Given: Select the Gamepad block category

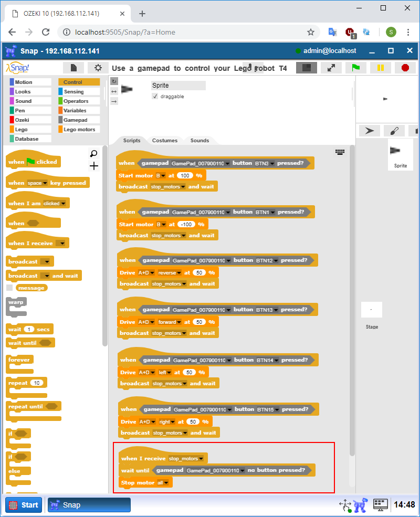Looking at the screenshot, I should (79, 120).
